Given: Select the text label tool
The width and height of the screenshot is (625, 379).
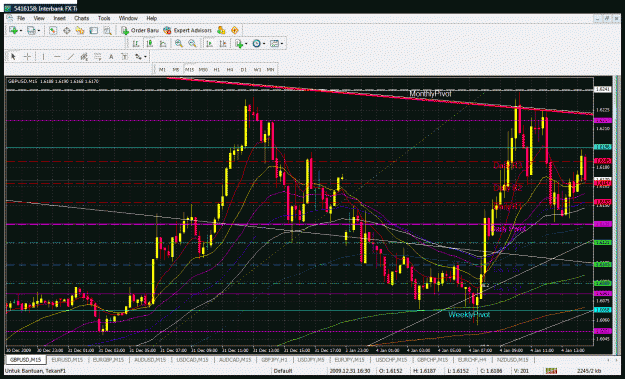Looking at the screenshot, I should coord(125,57).
